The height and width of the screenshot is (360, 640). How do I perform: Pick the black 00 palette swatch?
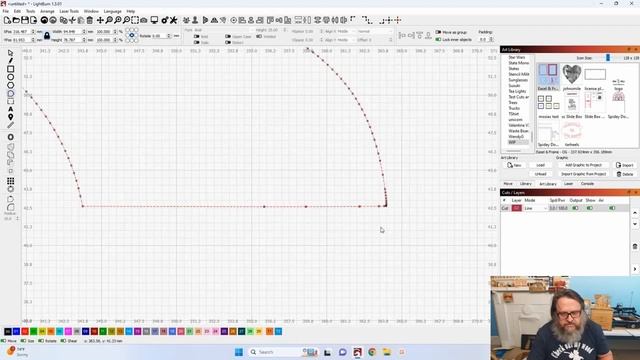[x=8, y=331]
